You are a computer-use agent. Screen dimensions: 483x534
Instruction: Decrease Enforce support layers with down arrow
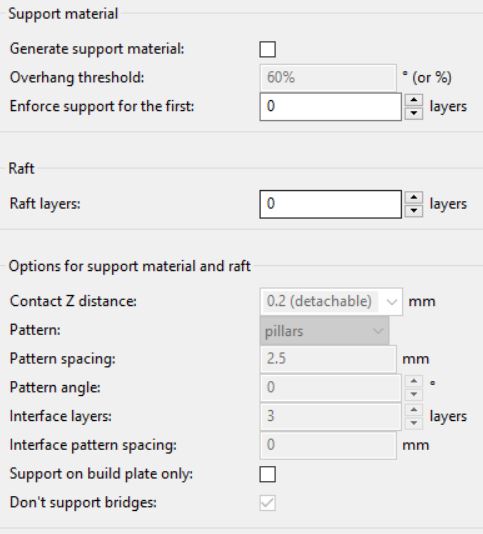[x=414, y=113]
